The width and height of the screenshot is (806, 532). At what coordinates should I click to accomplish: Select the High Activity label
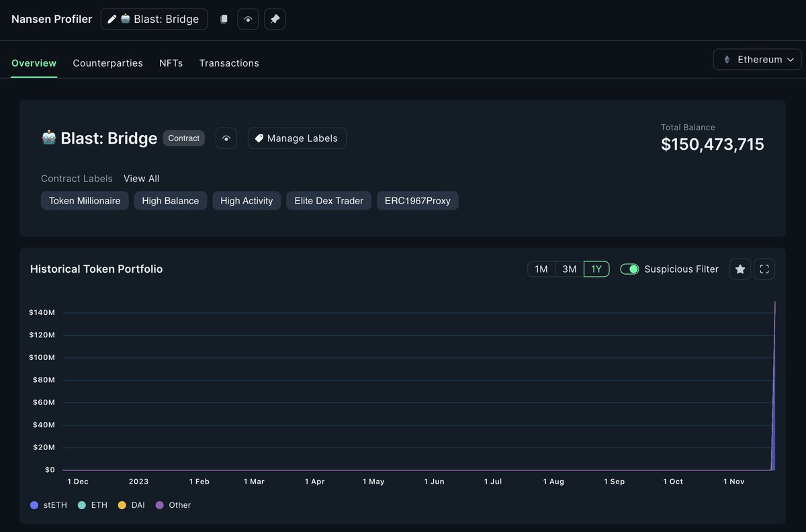247,201
